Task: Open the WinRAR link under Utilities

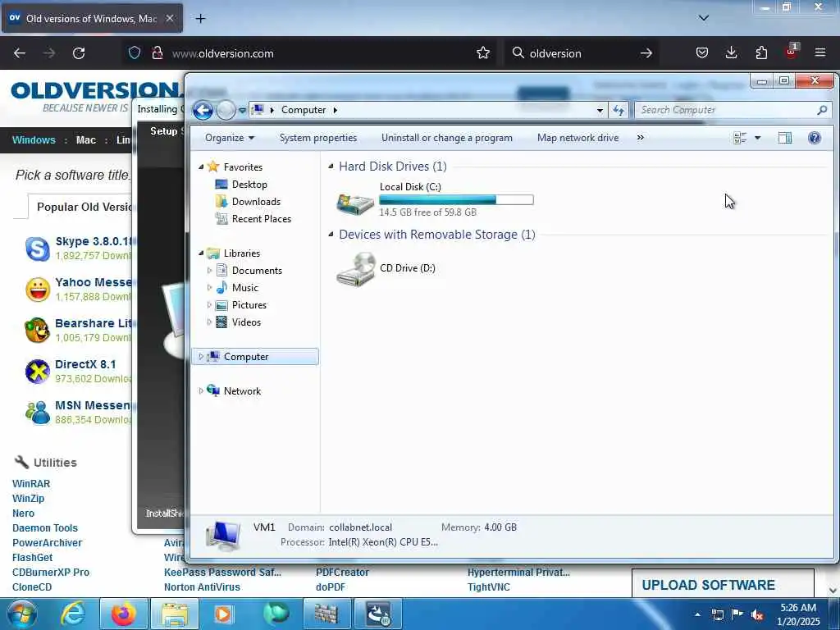Action: pyautogui.click(x=31, y=484)
